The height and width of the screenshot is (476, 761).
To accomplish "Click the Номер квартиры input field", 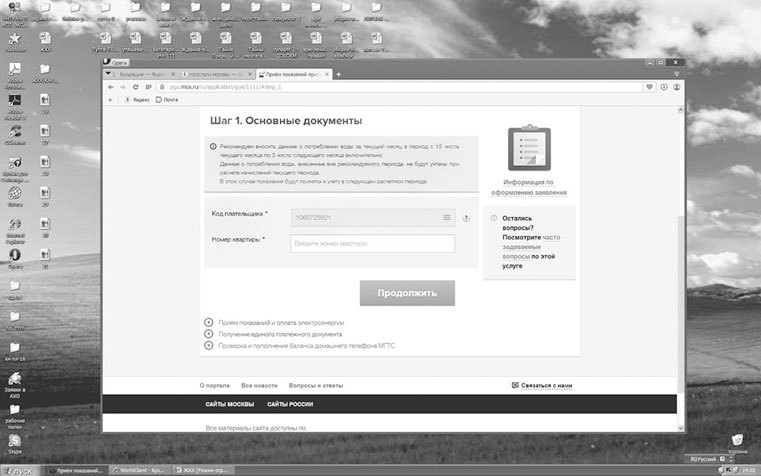I will point(372,244).
